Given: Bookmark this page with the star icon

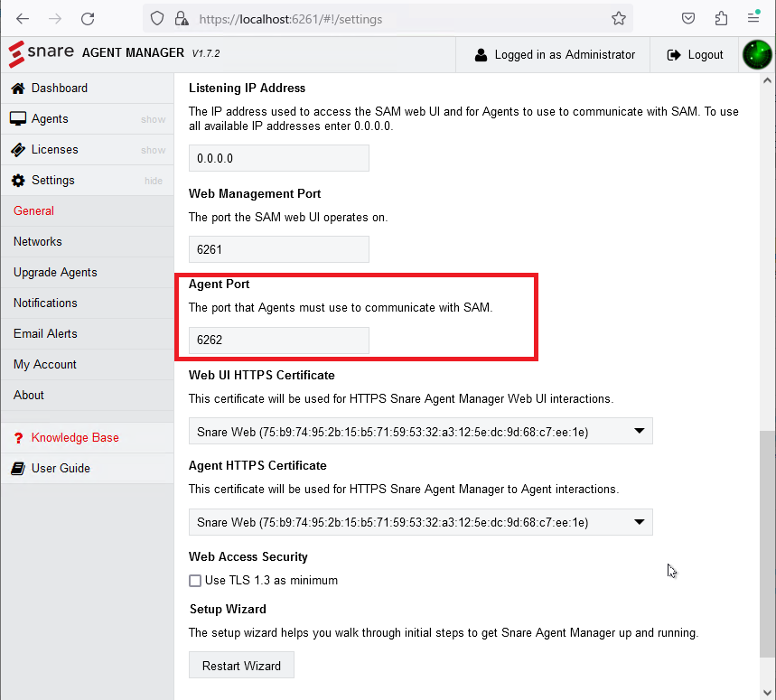Looking at the screenshot, I should coord(619,19).
